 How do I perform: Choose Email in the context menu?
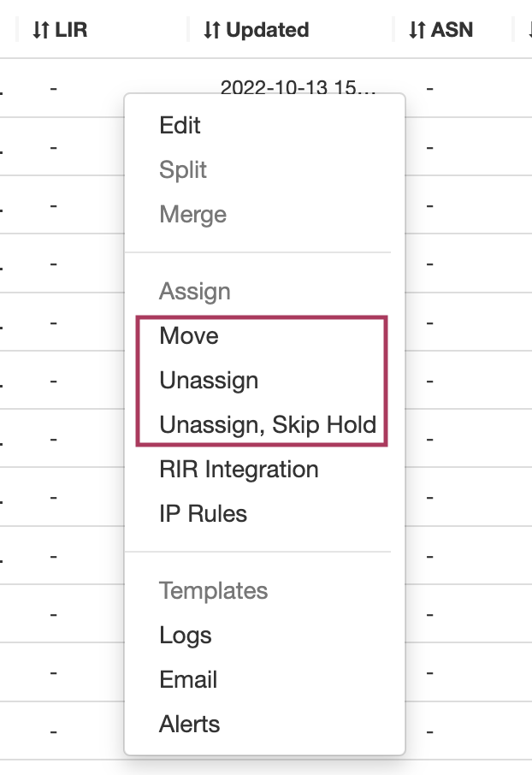(x=188, y=680)
